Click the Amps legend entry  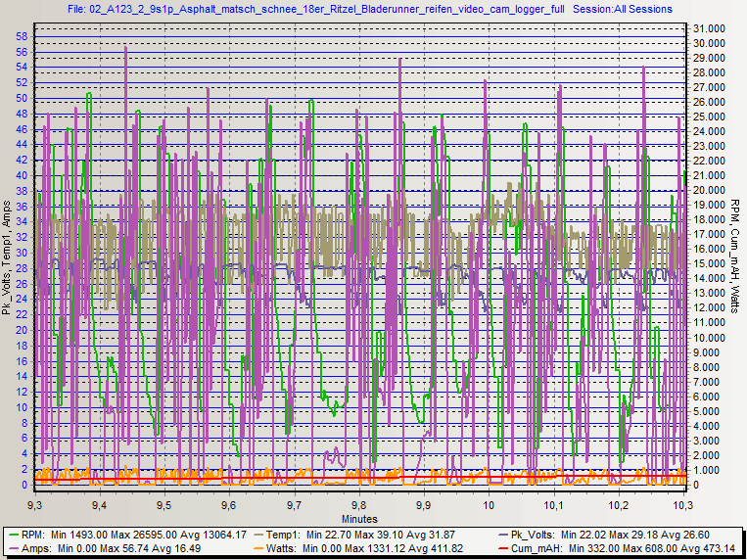(x=104, y=548)
